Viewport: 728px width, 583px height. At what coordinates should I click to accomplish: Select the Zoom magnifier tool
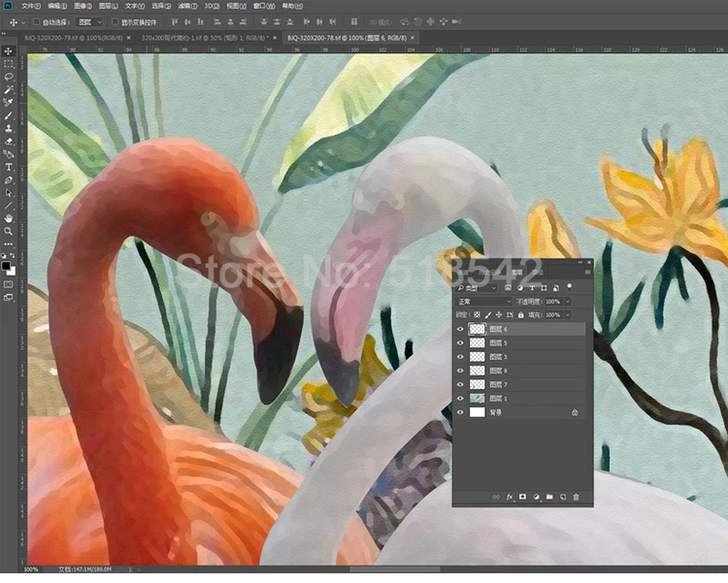coord(9,231)
